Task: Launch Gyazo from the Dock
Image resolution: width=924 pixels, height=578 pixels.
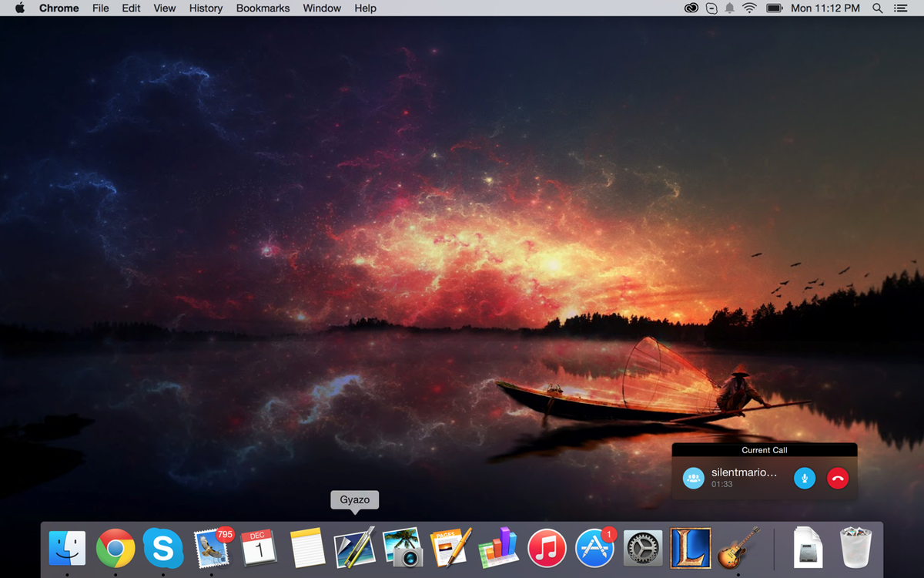Action: tap(354, 548)
